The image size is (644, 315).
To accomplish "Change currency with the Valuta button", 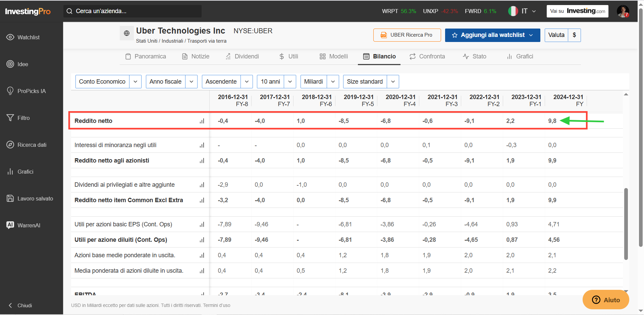I will 562,35.
